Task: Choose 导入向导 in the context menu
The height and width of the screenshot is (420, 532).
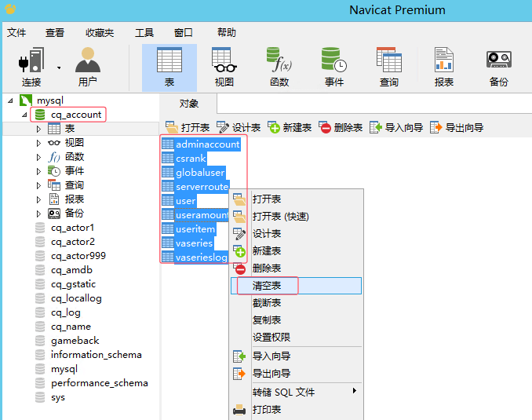Action: click(x=296, y=356)
